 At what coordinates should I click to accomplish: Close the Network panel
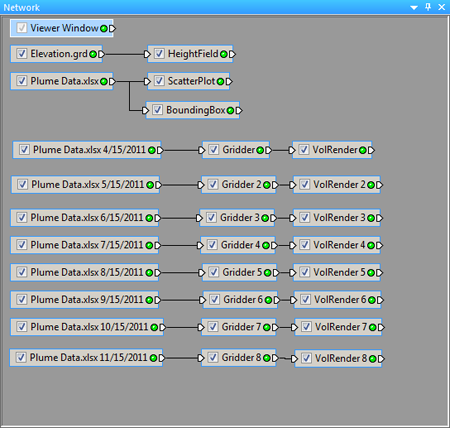pyautogui.click(x=442, y=7)
